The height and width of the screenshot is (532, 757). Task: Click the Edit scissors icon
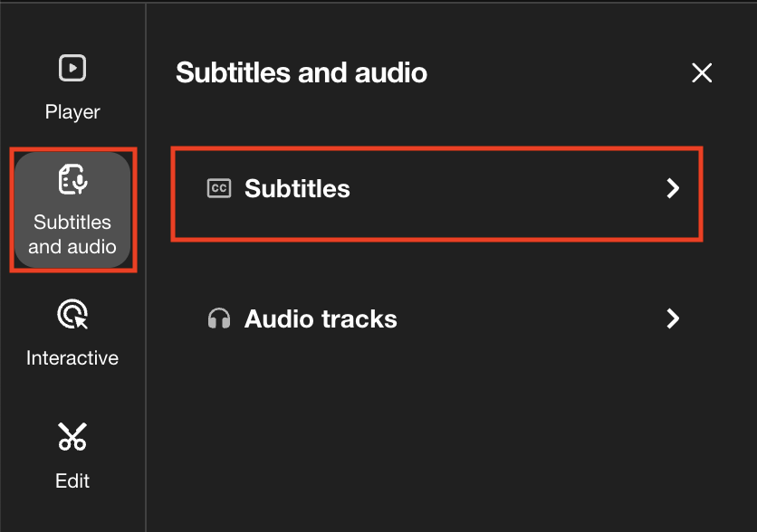(72, 437)
